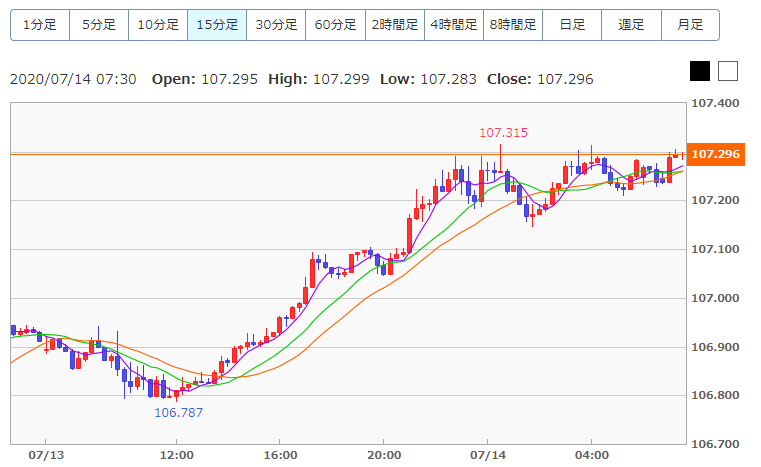
Task: Click the 2020/07/14 07:30 timestamp
Action: click(x=73, y=79)
